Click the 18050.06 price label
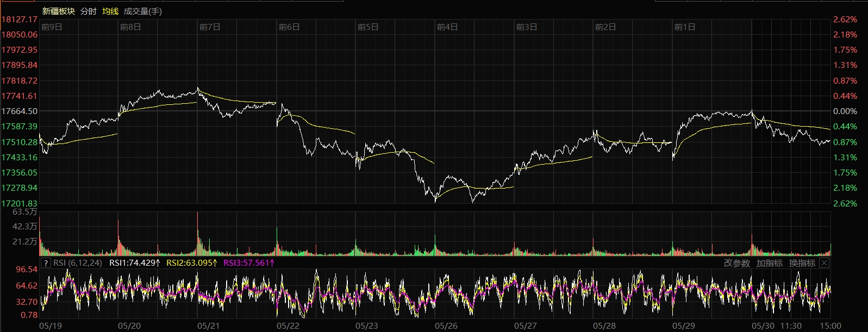Screen dimensions: 868x332 [20, 34]
